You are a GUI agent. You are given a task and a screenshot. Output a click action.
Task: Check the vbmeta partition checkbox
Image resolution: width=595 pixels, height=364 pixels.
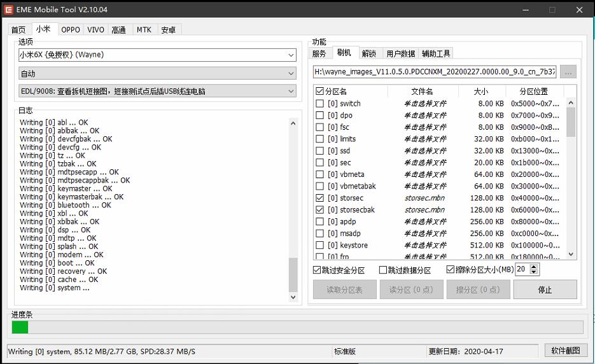pyautogui.click(x=320, y=174)
